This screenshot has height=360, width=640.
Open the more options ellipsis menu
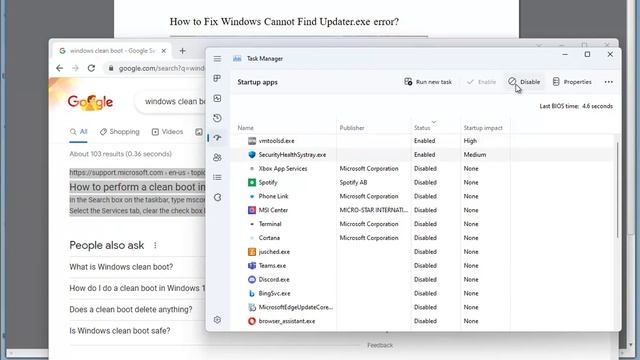click(x=609, y=82)
